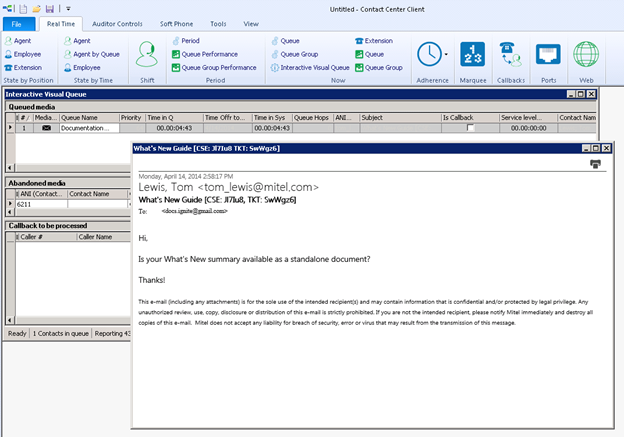Select the Documentation queue name cell
Viewport: 624px width, 437px height.
pos(89,128)
